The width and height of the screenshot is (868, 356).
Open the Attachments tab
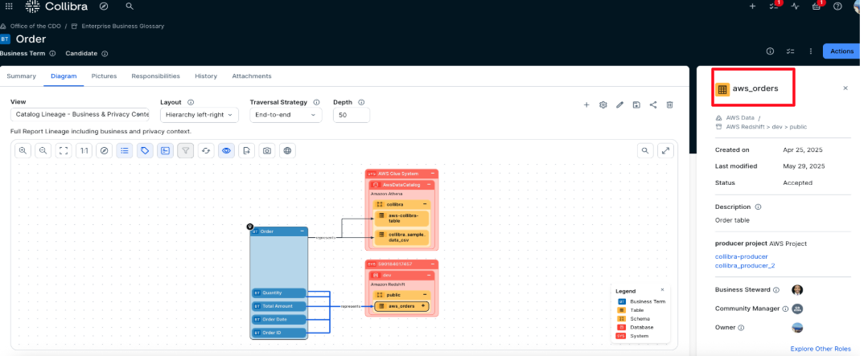[251, 76]
